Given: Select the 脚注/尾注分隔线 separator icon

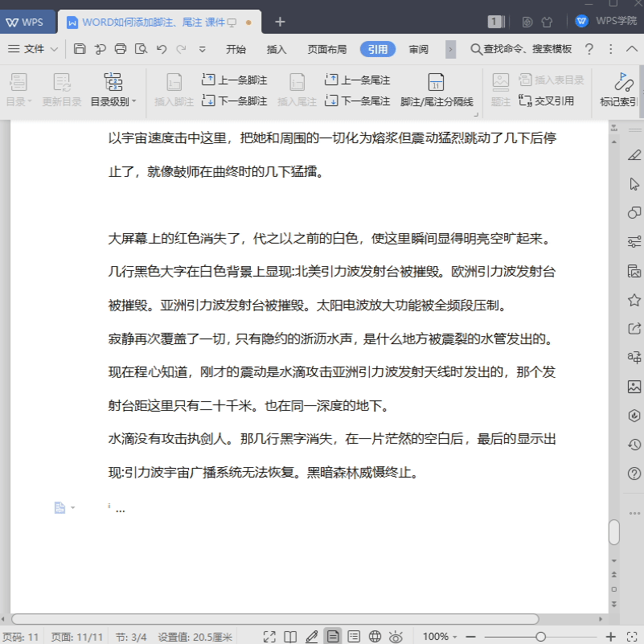Looking at the screenshot, I should point(436,84).
